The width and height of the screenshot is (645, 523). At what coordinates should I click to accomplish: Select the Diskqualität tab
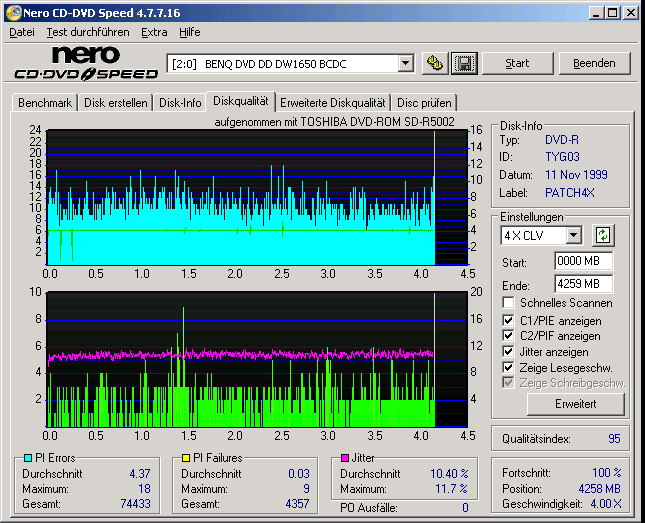[x=241, y=101]
